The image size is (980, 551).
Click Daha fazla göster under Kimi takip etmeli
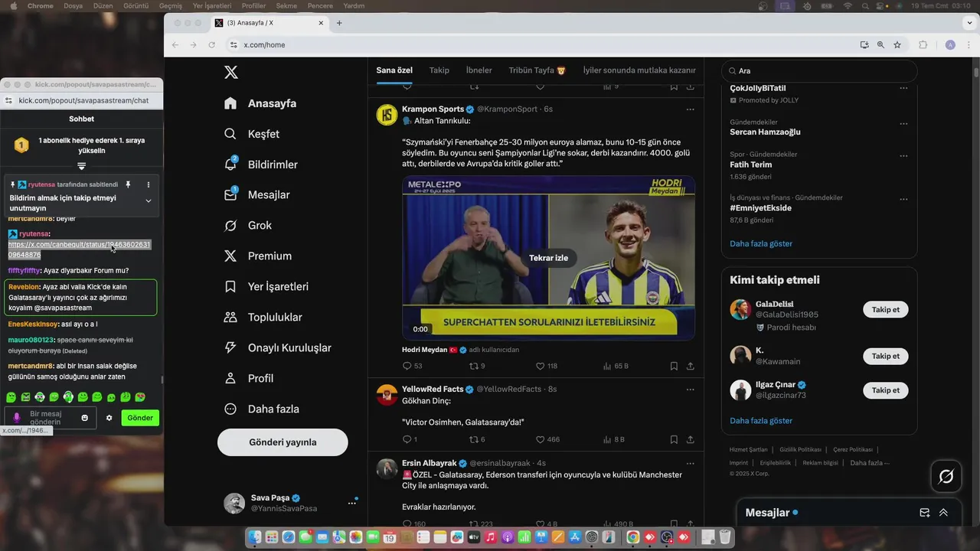pos(761,421)
